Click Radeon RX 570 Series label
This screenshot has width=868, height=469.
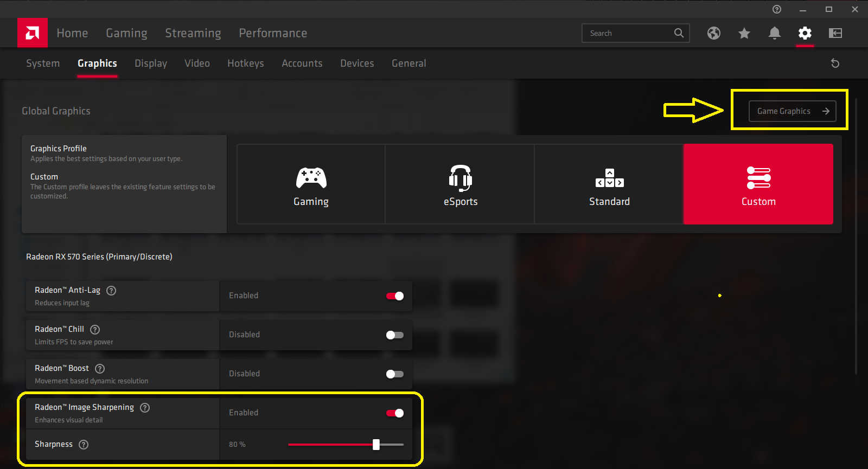tap(99, 257)
